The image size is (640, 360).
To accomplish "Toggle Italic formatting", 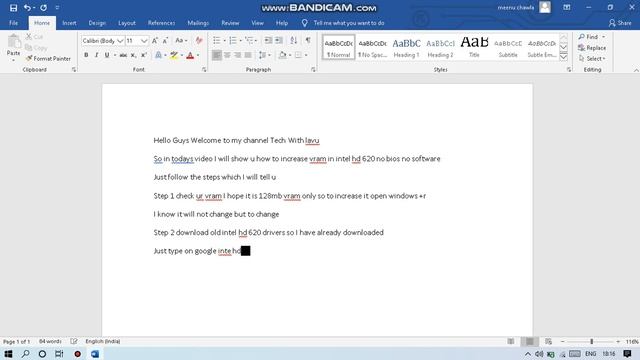I will 96,55.
